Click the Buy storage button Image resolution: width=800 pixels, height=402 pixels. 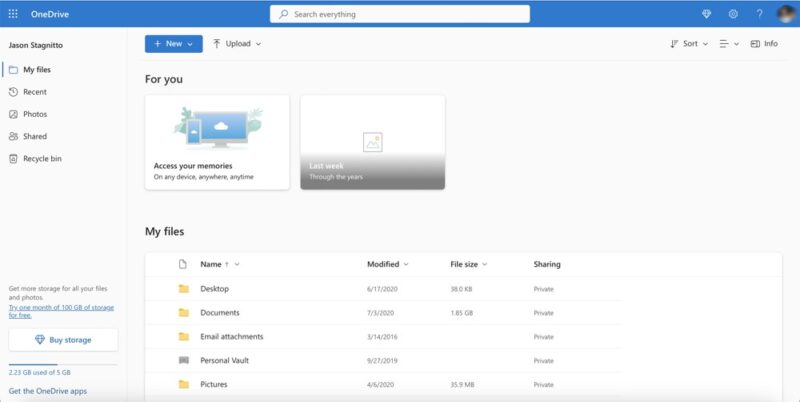click(x=63, y=340)
